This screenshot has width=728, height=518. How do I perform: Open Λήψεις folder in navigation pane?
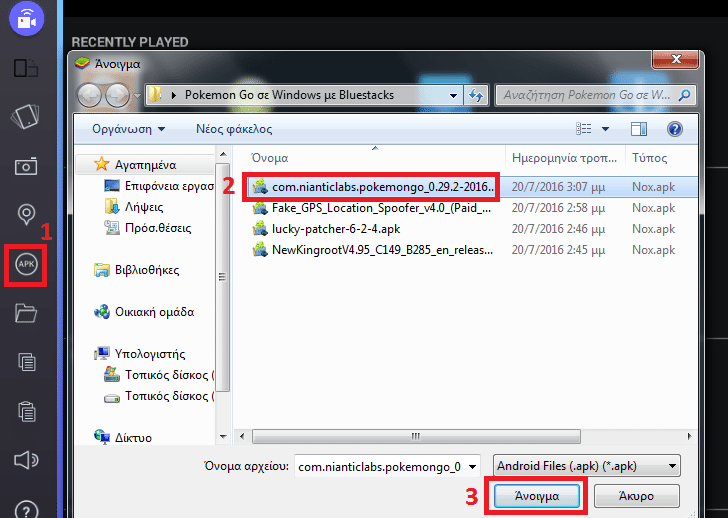(x=134, y=207)
